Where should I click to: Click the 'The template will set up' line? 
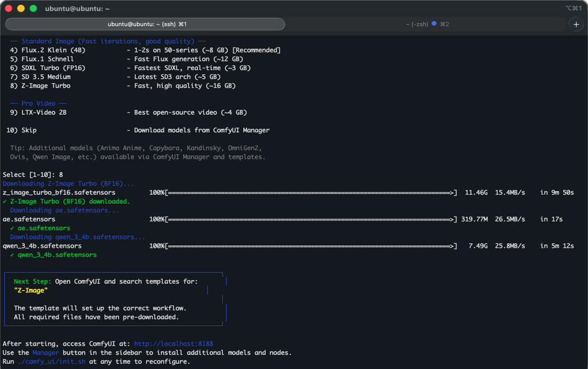coord(100,308)
